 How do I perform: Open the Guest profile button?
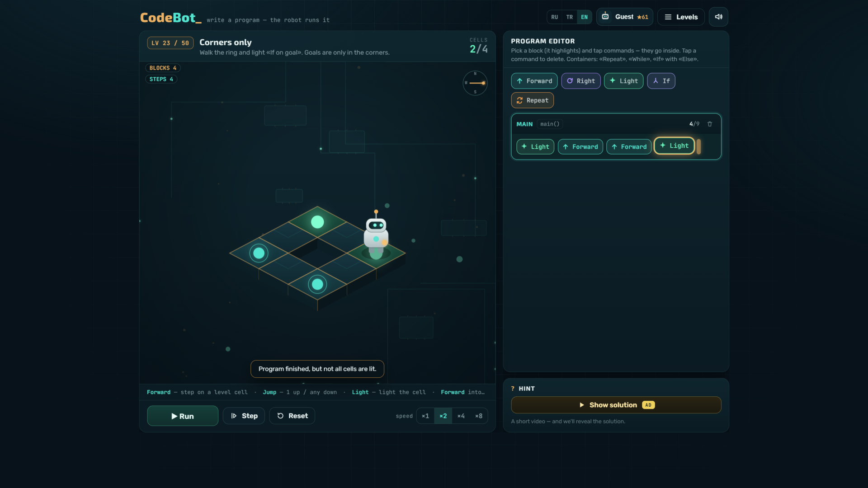[x=625, y=17]
